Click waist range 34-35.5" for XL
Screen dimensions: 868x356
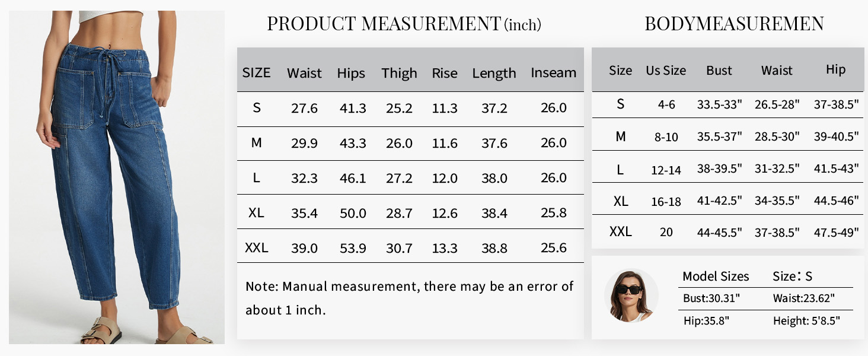coord(777,201)
